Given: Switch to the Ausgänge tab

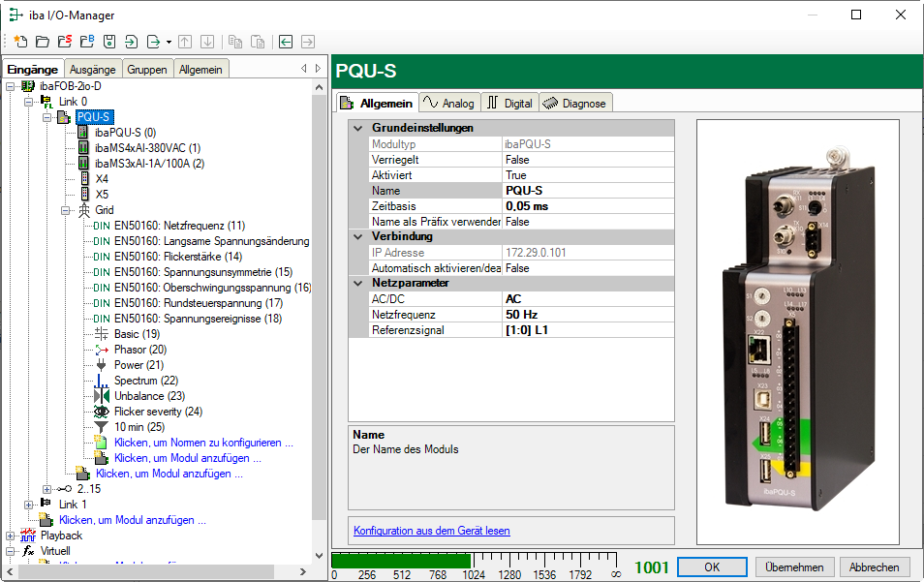Looking at the screenshot, I should (x=93, y=70).
